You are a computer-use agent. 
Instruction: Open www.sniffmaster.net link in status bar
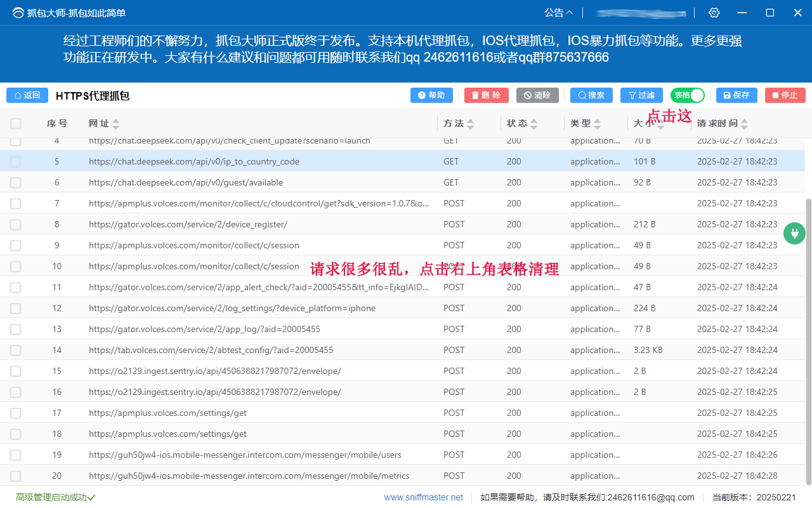[x=423, y=497]
